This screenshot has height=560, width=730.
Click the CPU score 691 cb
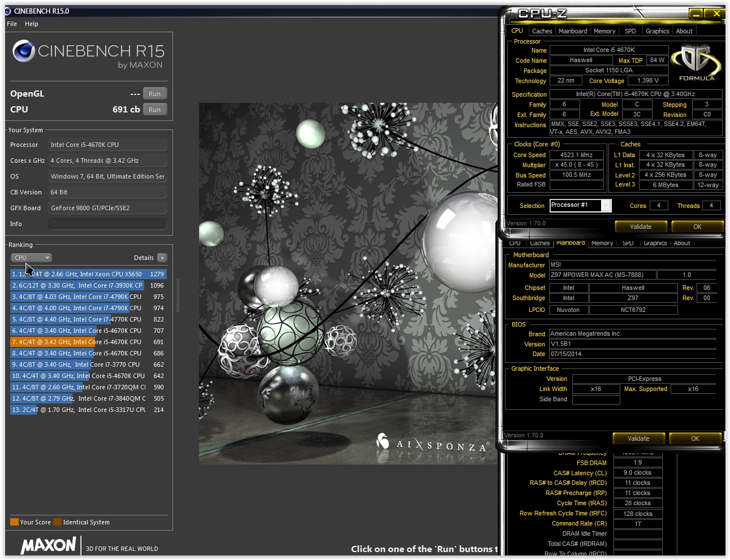(126, 110)
